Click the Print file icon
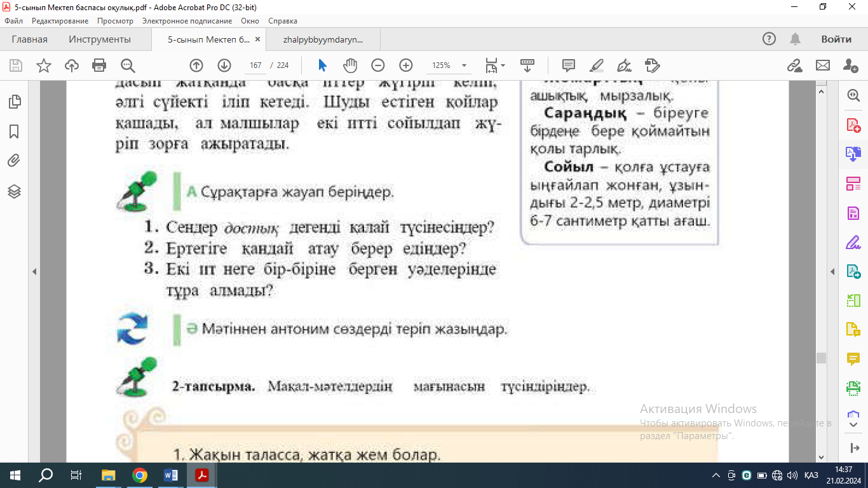The width and height of the screenshot is (868, 488). (99, 65)
